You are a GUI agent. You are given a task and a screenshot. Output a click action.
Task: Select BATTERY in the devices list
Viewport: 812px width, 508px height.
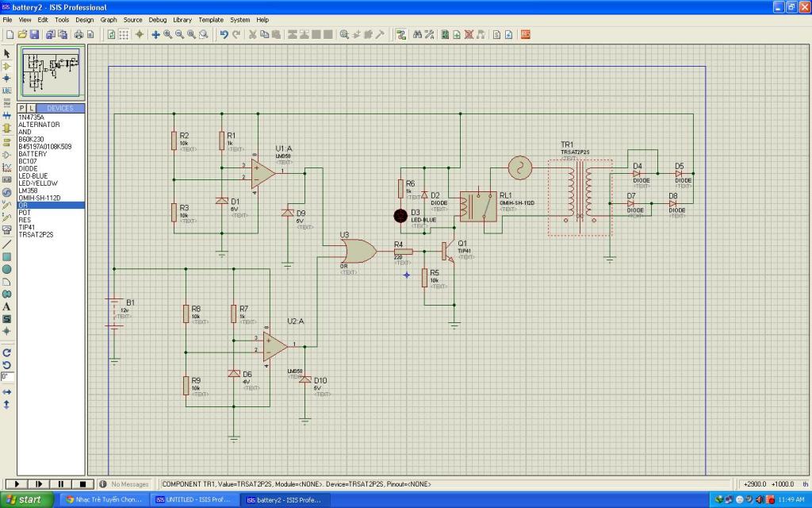pyautogui.click(x=33, y=154)
